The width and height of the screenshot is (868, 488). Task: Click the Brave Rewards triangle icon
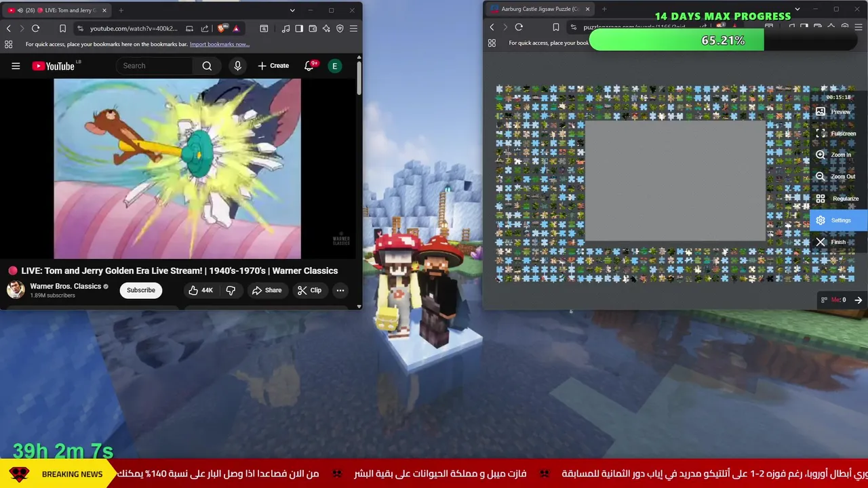(235, 28)
